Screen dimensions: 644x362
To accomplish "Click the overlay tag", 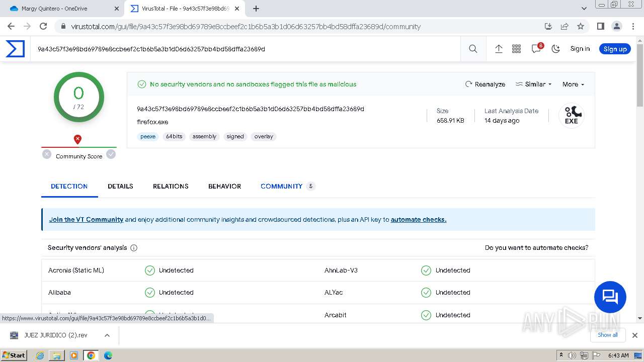I will point(264,136).
